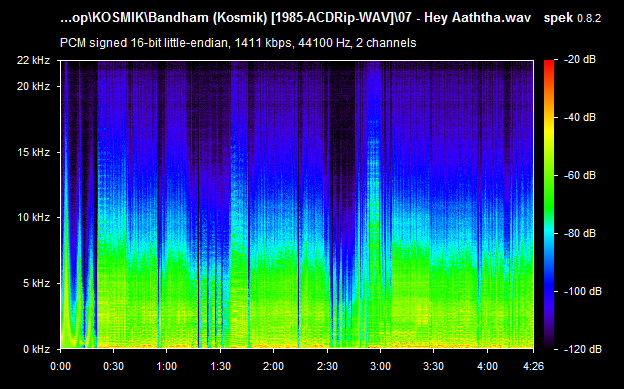Click the -20 dB legend label
The image size is (624, 389).
pos(580,60)
